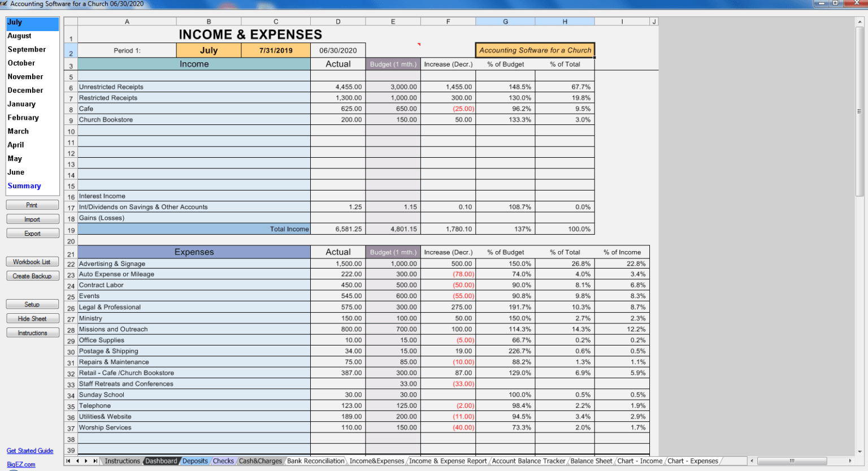Open the Chart - Expenses tab

(693, 461)
